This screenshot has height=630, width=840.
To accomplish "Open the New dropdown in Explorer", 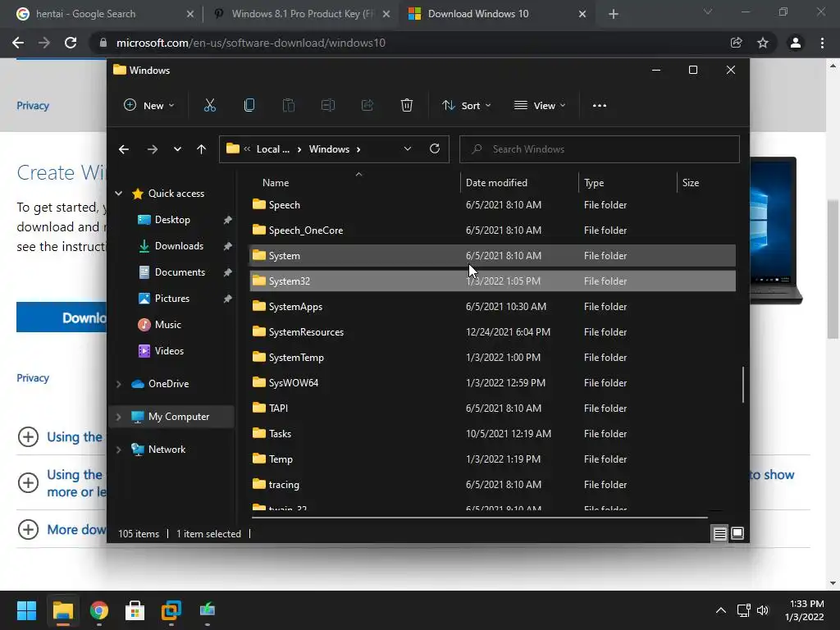I will (149, 106).
